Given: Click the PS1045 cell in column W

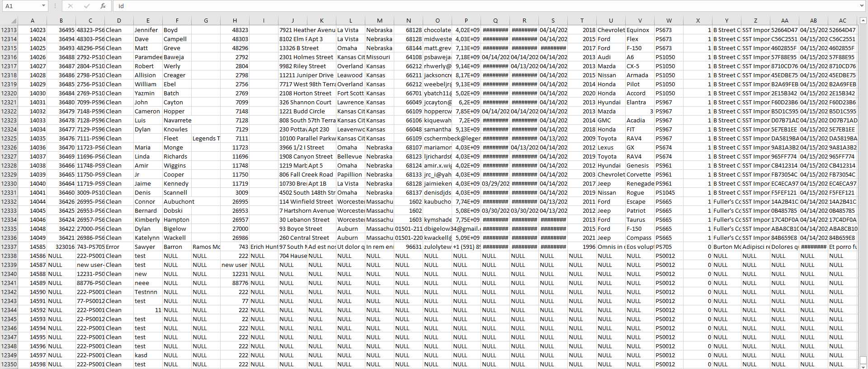Looking at the screenshot, I should pyautogui.click(x=669, y=192).
